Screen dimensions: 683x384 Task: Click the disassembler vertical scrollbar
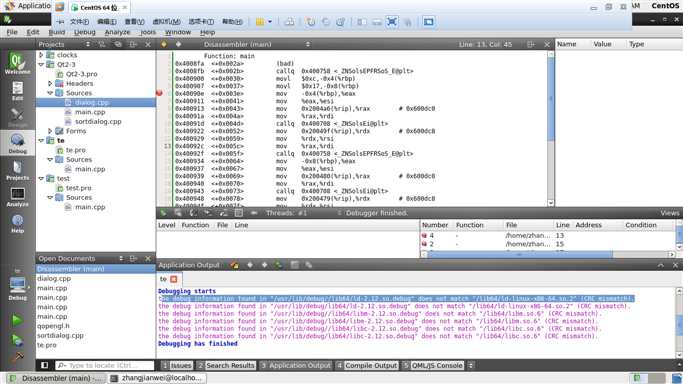(x=551, y=128)
